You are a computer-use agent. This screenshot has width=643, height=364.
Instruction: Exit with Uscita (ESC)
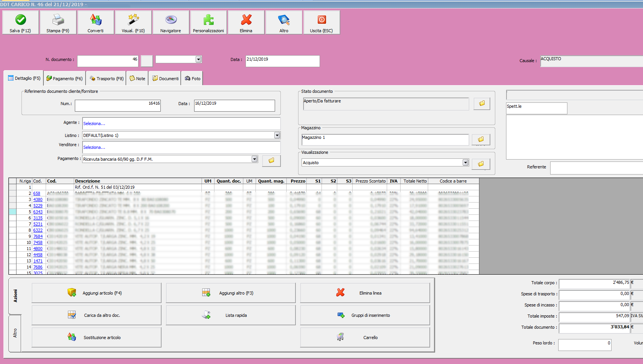click(321, 22)
